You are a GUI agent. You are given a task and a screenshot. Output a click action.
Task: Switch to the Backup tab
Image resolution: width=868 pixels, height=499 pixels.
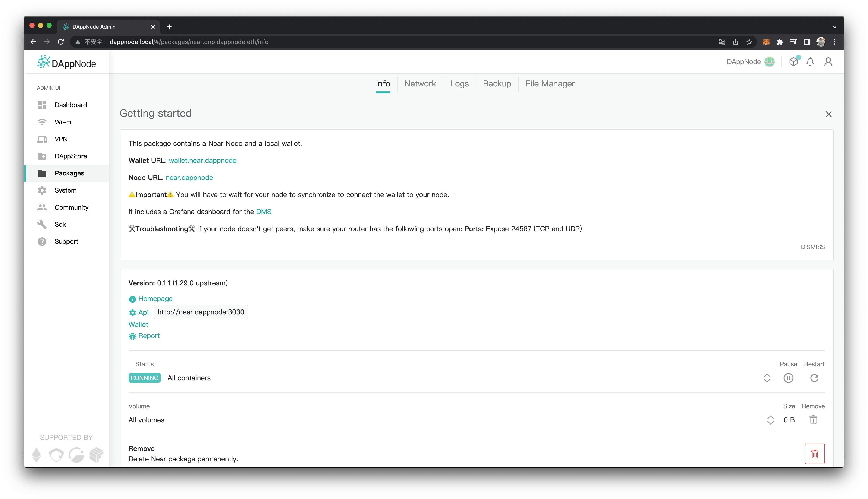tap(497, 84)
